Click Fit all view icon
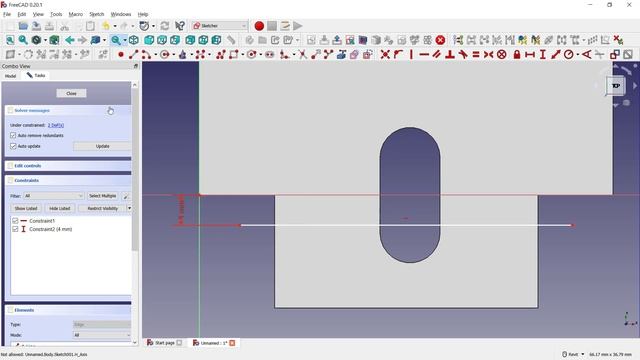The height and width of the screenshot is (360, 640). pyautogui.click(x=10, y=40)
